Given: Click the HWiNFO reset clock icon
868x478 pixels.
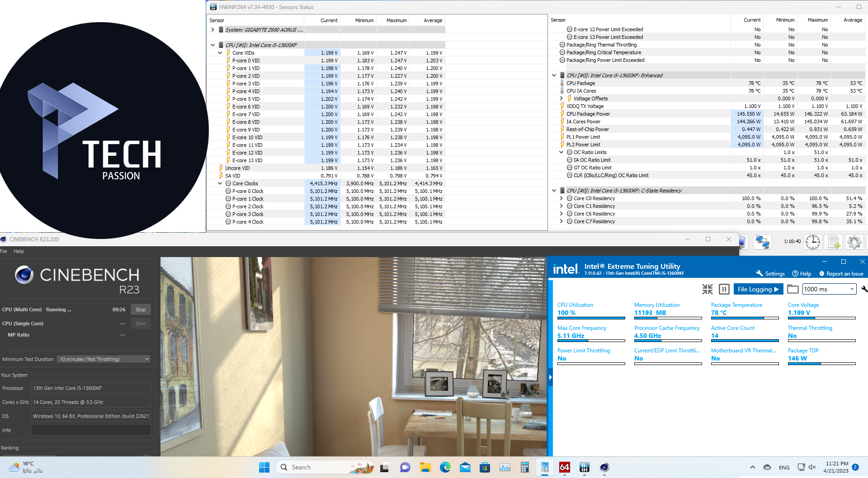Looking at the screenshot, I should pyautogui.click(x=812, y=242).
